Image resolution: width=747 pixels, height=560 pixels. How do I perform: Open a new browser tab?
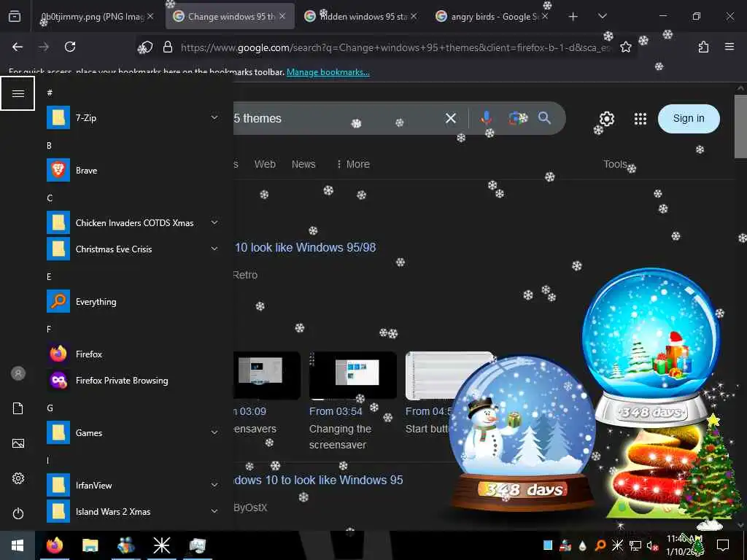click(x=573, y=16)
